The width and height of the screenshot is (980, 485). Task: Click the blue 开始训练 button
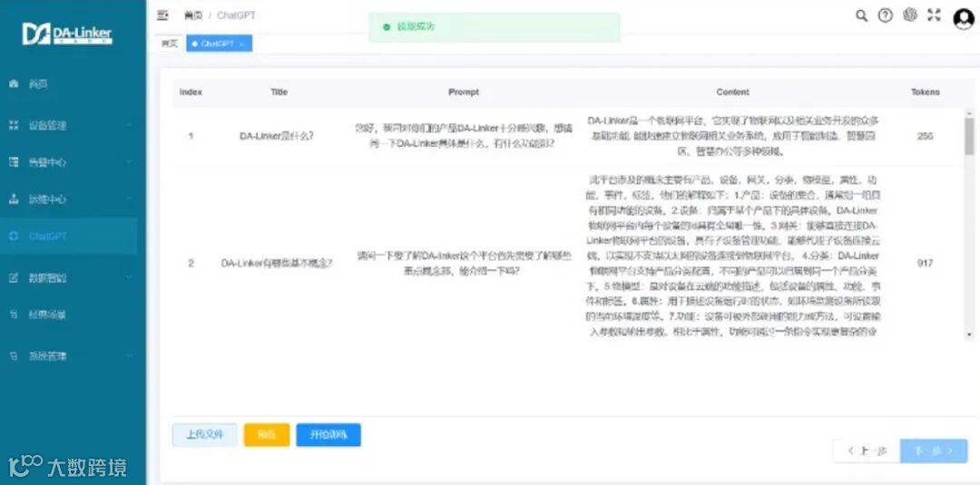pos(328,435)
